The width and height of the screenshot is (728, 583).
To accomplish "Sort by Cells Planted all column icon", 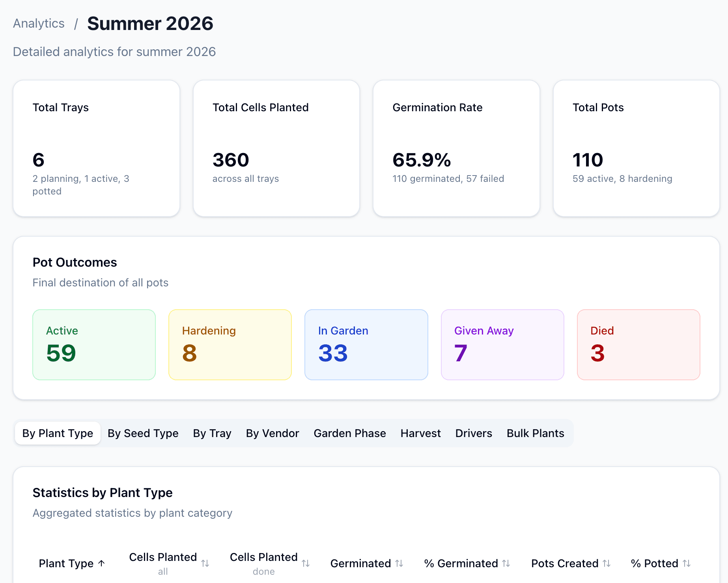I will [205, 563].
